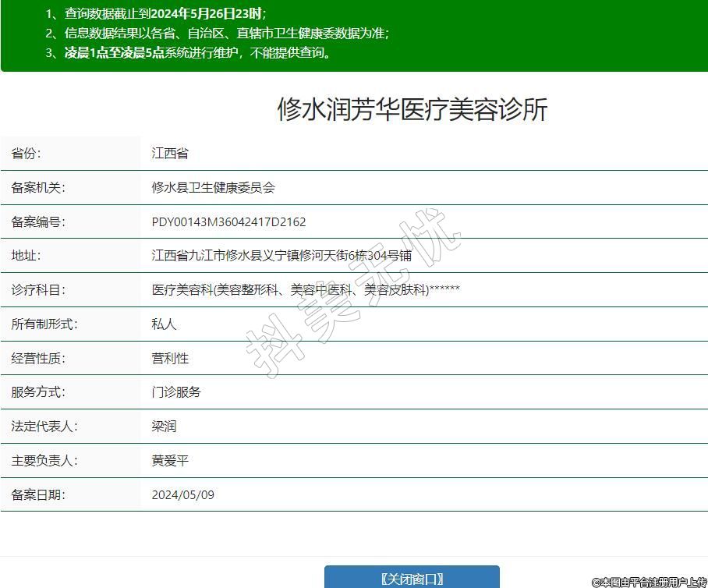Click the 【关闭窗口】 button
This screenshot has height=588, width=708.
412,578
